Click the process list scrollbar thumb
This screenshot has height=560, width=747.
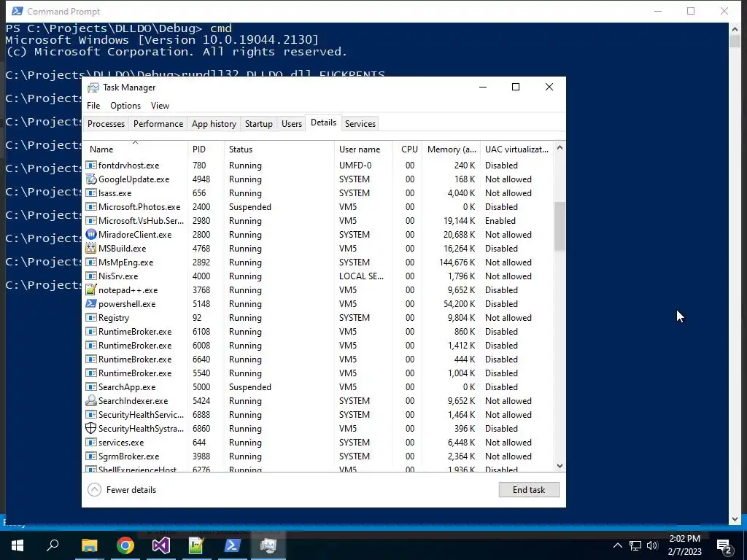(560, 226)
